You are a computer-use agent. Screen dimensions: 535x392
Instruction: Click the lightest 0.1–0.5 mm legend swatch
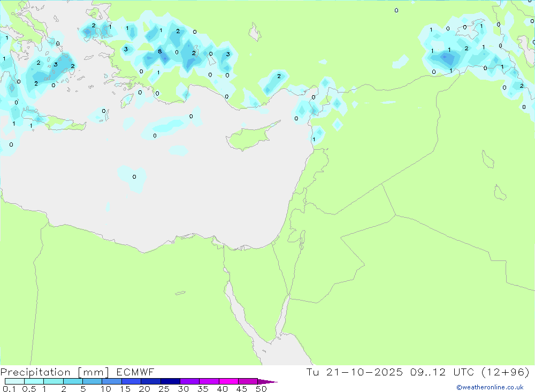click(14, 381)
